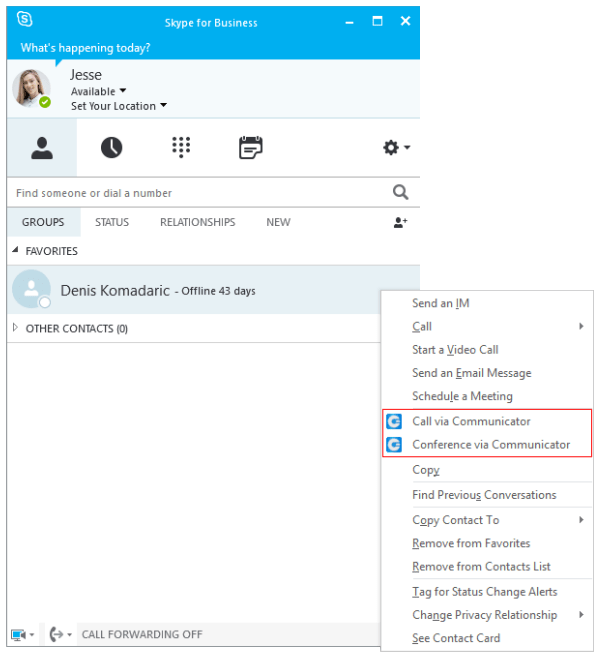
Task: Expand the Copy Contact To submenu arrow
Action: click(581, 520)
